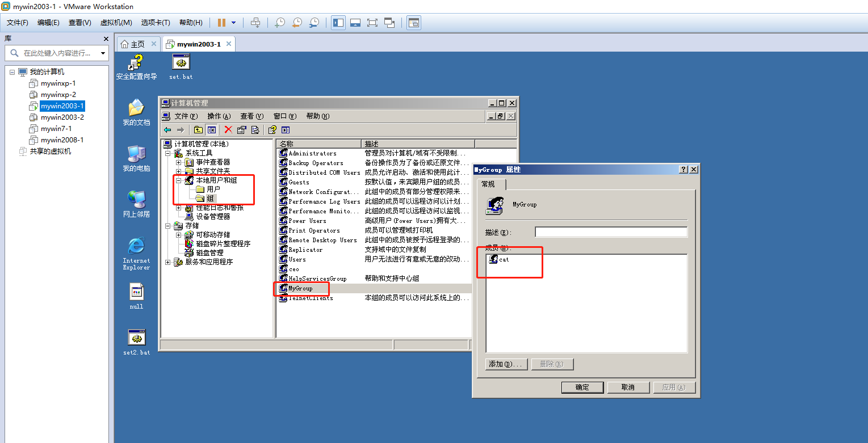The image size is (868, 443).
Task: Toggle the thumbnail bar view icon
Action: [355, 23]
